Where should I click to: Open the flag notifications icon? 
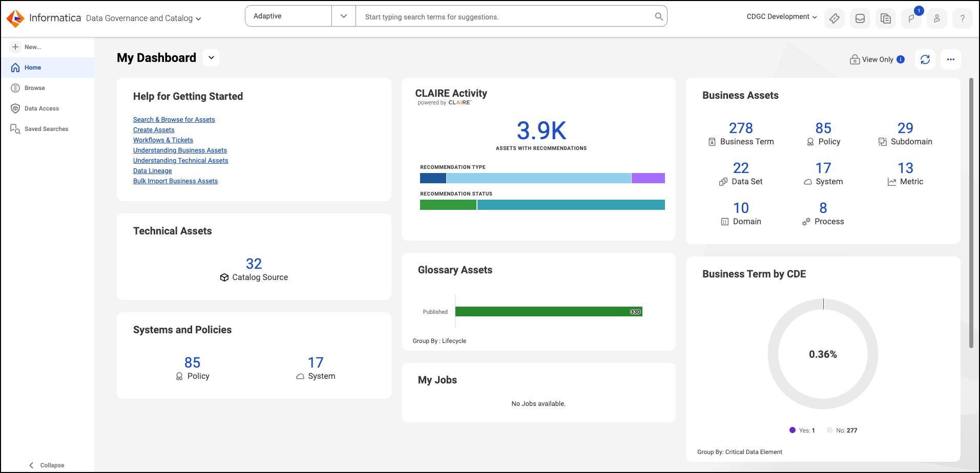pos(911,18)
